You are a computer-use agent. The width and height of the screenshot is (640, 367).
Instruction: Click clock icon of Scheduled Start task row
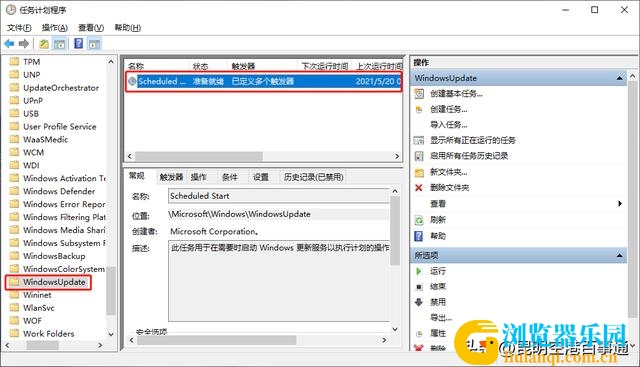point(132,81)
